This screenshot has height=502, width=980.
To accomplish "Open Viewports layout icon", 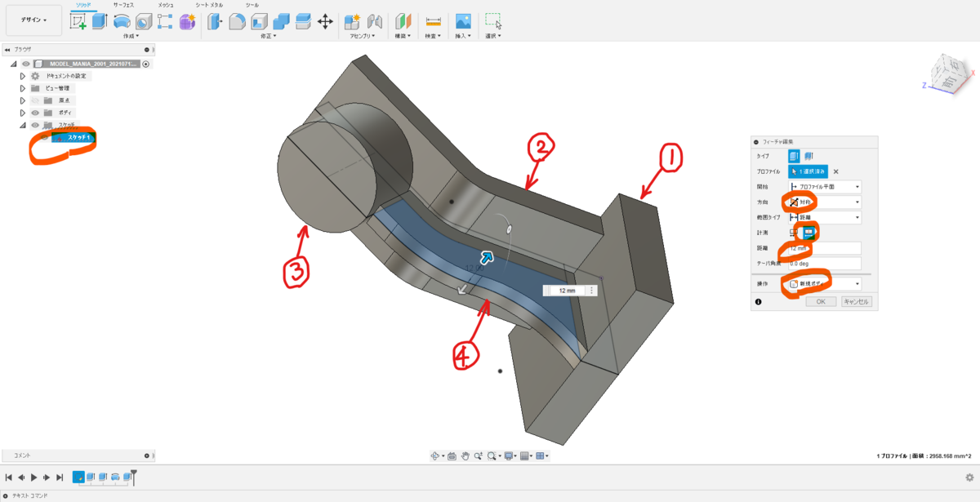I will (541, 456).
